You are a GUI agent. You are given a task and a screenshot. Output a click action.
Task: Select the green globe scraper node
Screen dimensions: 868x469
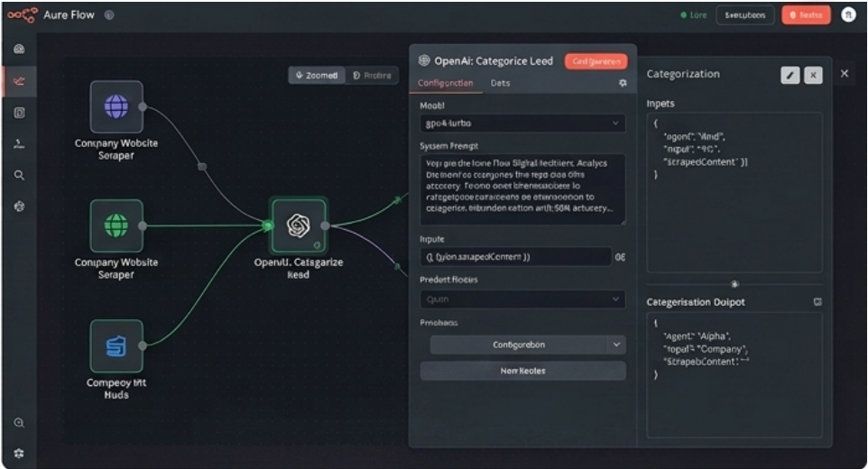(x=116, y=225)
